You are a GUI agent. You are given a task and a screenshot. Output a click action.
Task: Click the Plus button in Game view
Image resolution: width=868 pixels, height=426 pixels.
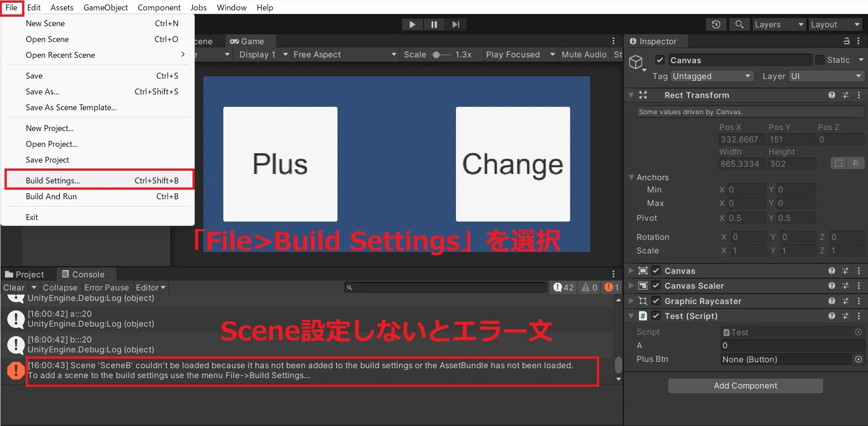(x=280, y=164)
